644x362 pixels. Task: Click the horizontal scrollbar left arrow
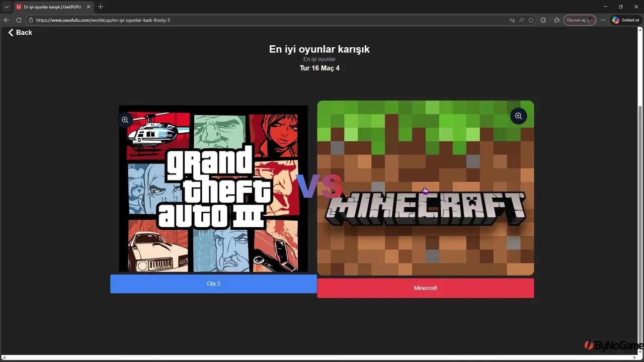click(x=4, y=358)
